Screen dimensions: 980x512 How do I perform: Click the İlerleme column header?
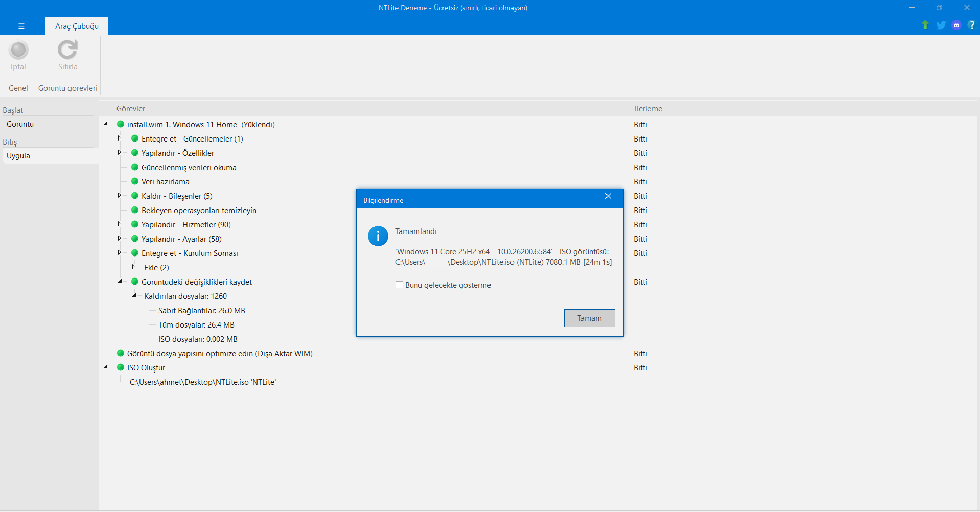(648, 109)
